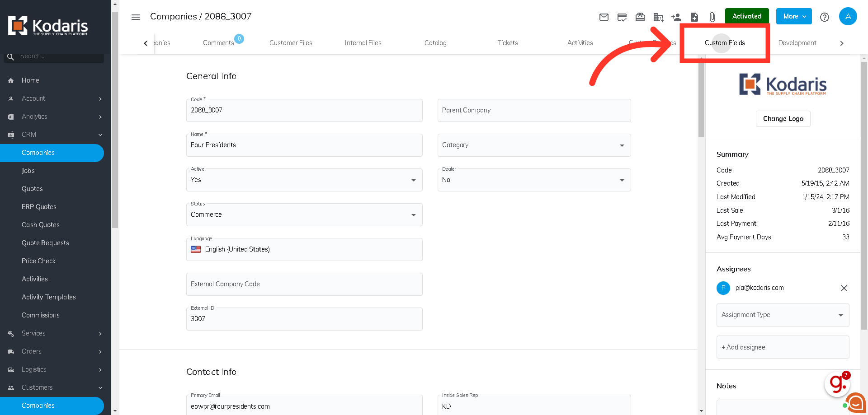
Task: Click the External Company Code field
Action: point(304,284)
